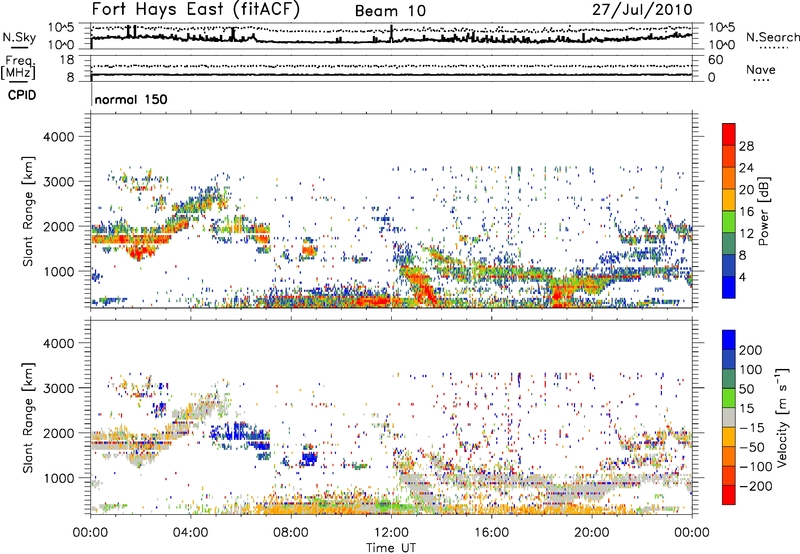The image size is (800, 554).
Task: Click the 'N.Search' legend label
Action: point(772,37)
